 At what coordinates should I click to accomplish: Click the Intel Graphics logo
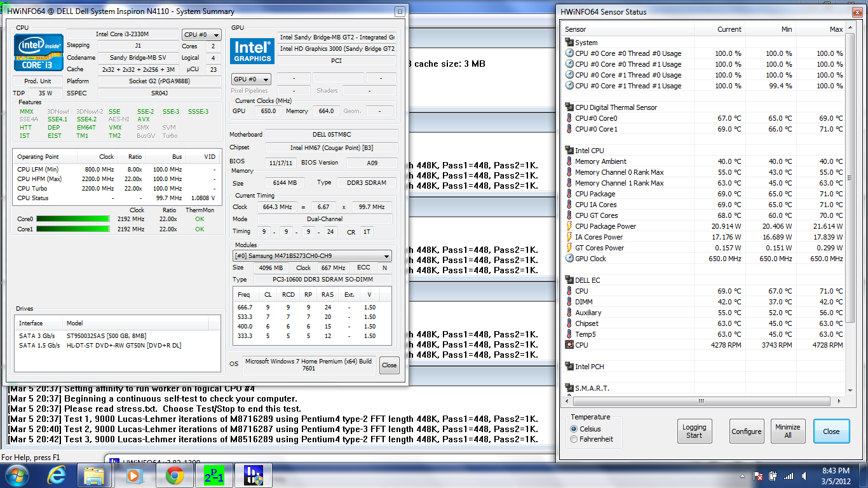click(x=252, y=50)
